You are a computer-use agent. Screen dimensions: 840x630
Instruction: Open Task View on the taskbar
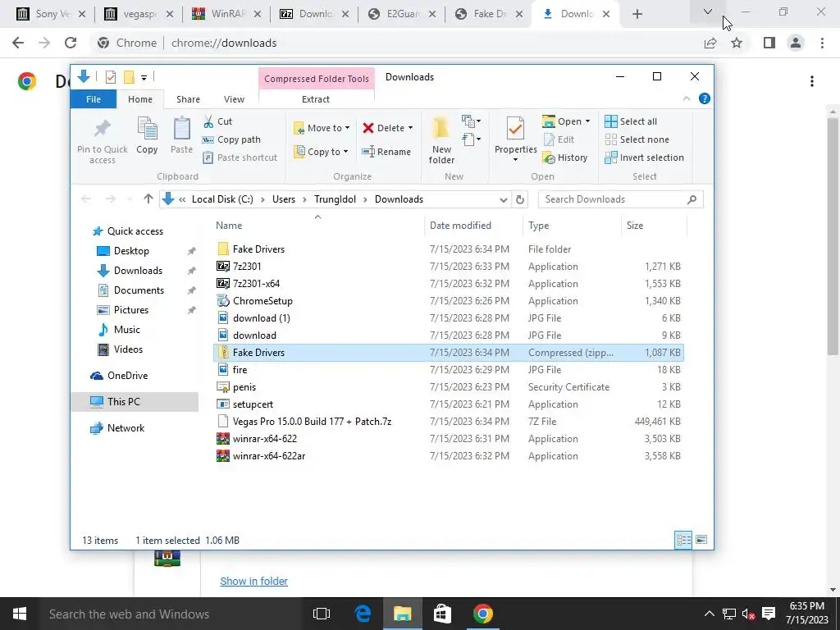point(322,614)
